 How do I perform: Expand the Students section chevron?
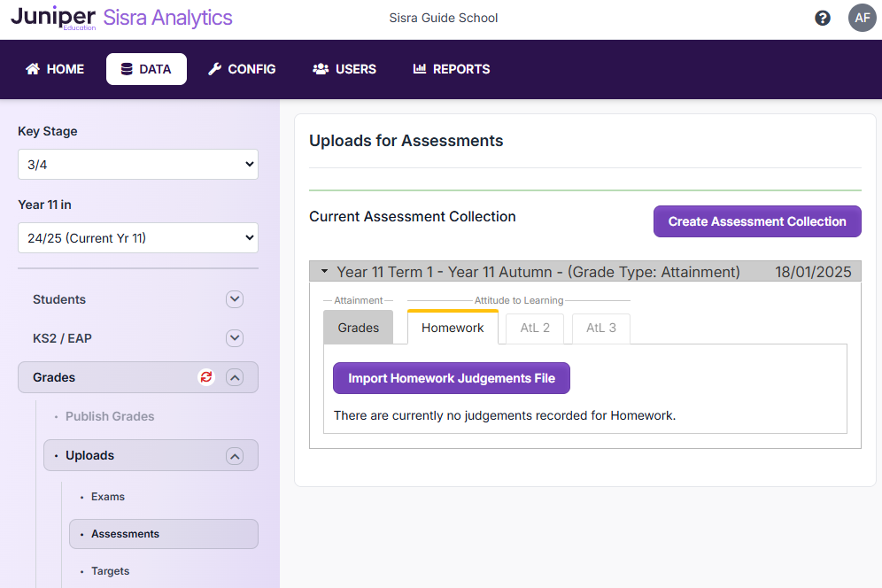coord(235,299)
